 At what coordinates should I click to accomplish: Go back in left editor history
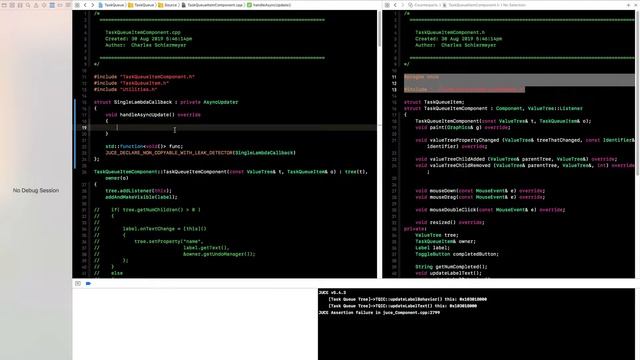click(x=85, y=5)
